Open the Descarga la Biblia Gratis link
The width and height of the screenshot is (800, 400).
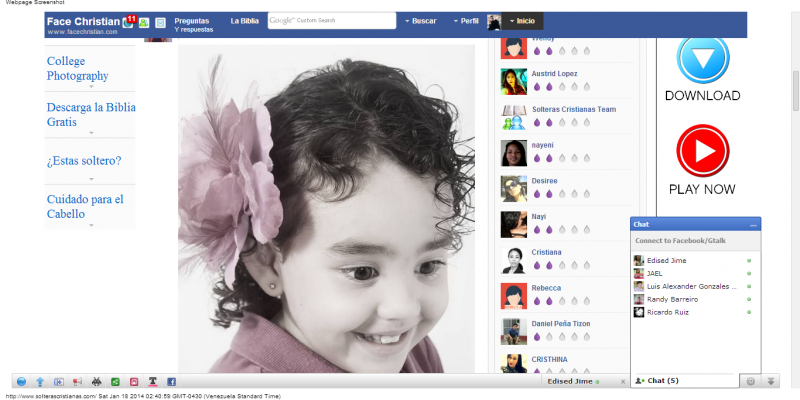[90, 114]
